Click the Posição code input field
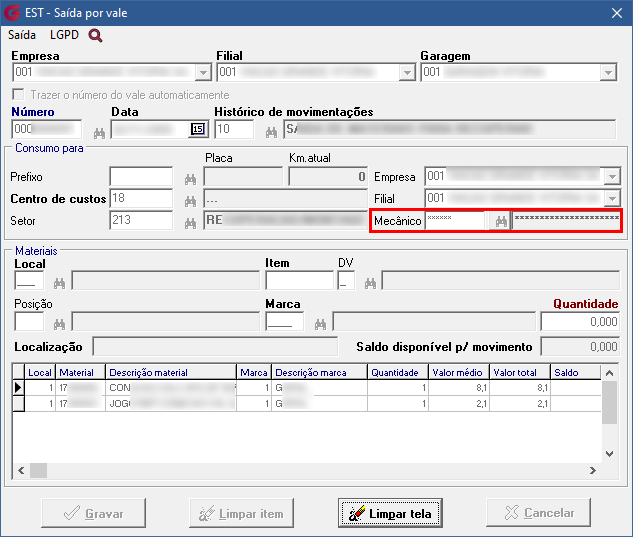The image size is (633, 537). (29, 321)
